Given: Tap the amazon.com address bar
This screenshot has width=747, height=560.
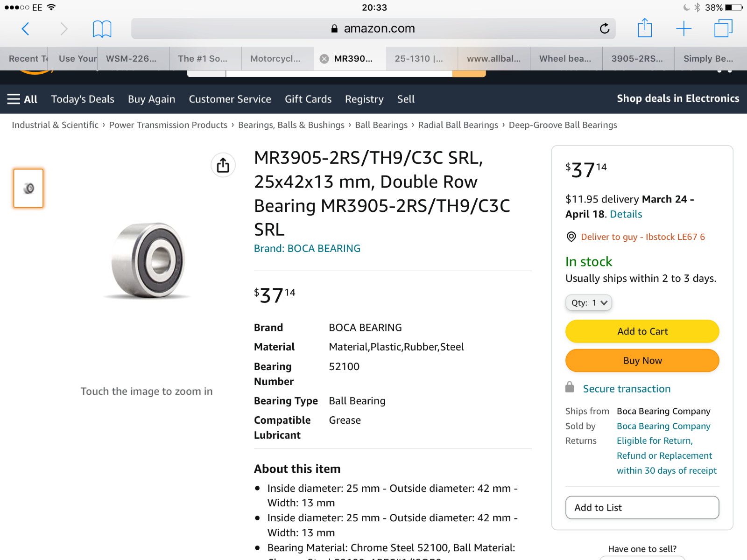Looking at the screenshot, I should coord(373,28).
